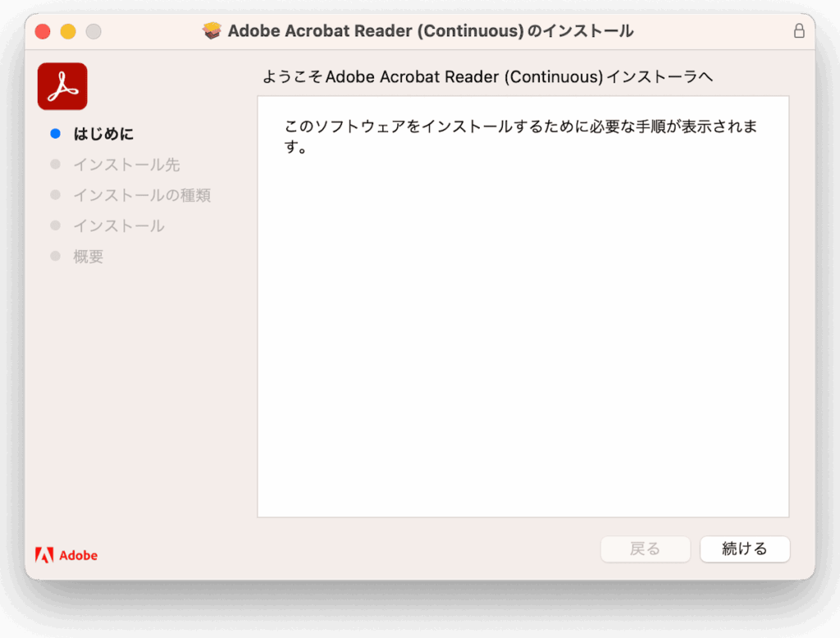
Task: Select the 概要 step in sidebar
Action: point(89,257)
